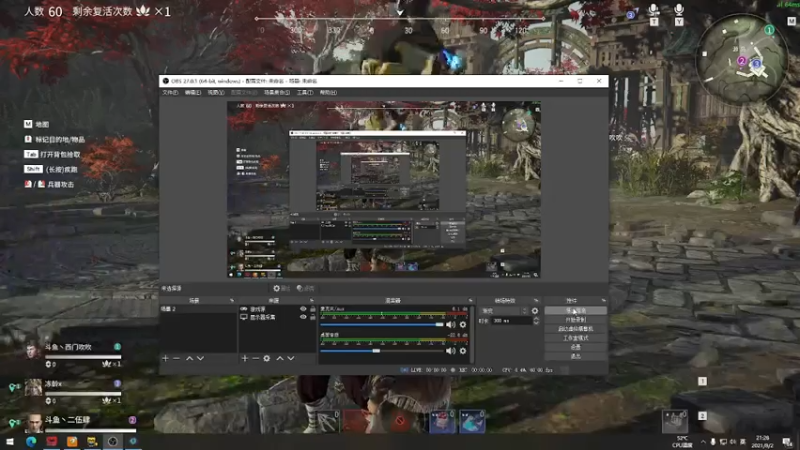The image size is (800, 450).
Task: Click the add source plus icon
Action: point(244,358)
